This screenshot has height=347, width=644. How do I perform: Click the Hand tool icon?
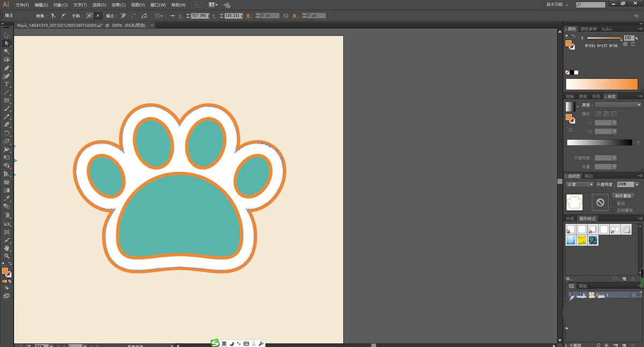point(7,248)
